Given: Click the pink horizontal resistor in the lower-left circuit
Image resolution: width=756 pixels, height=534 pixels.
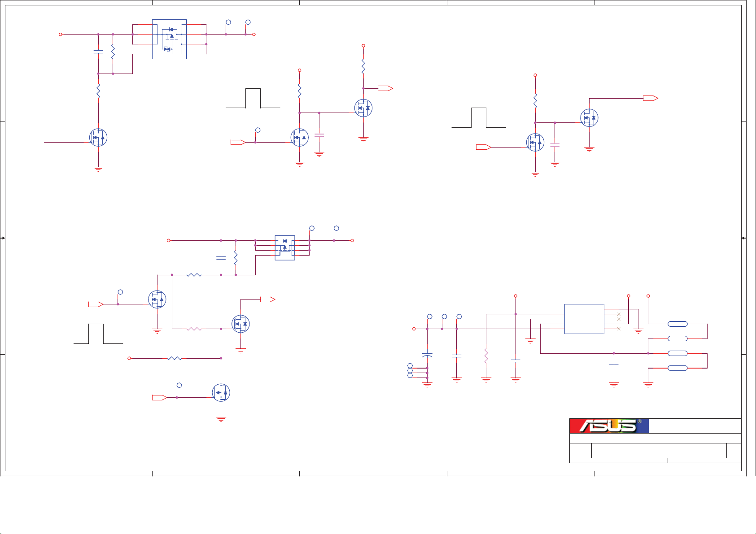Looking at the screenshot, I should (x=194, y=329).
